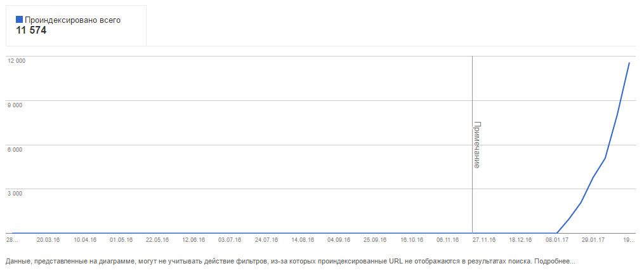The width and height of the screenshot is (644, 273).
Task: Click the 27.11.16 date label
Action: [484, 241]
